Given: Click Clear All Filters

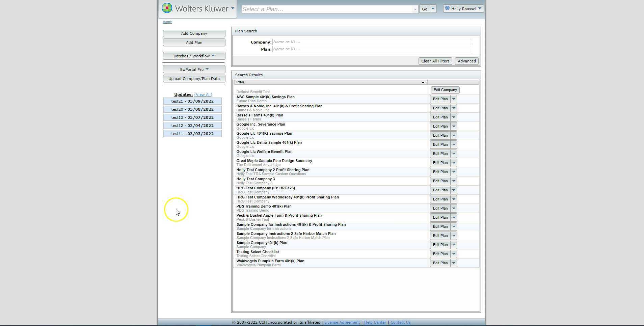Looking at the screenshot, I should point(435,61).
